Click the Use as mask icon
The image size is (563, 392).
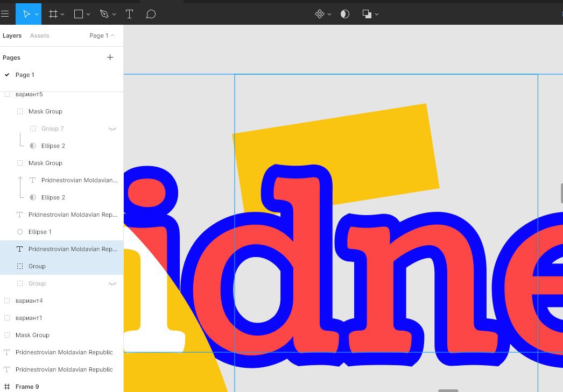pos(344,14)
